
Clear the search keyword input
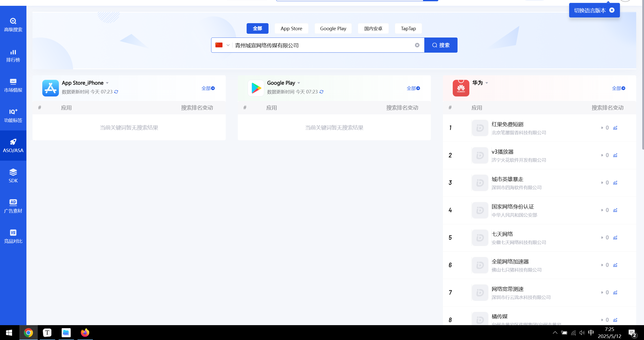click(x=417, y=45)
